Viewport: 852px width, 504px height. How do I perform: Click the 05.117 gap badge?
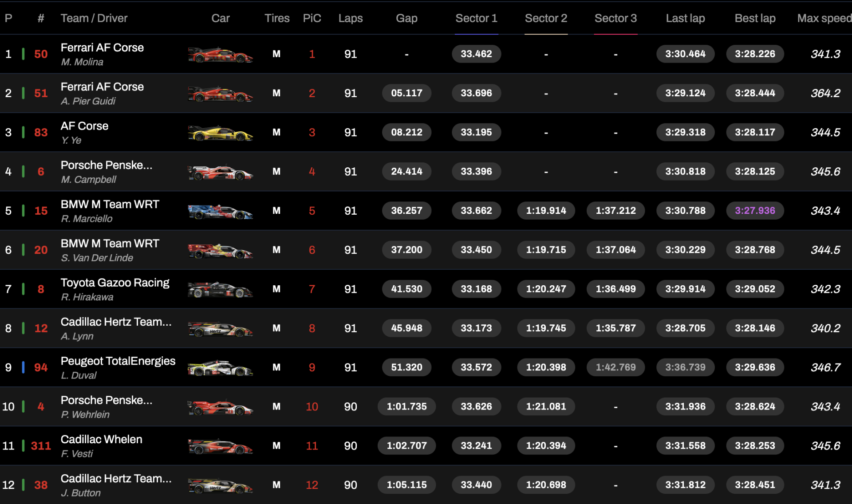click(406, 93)
